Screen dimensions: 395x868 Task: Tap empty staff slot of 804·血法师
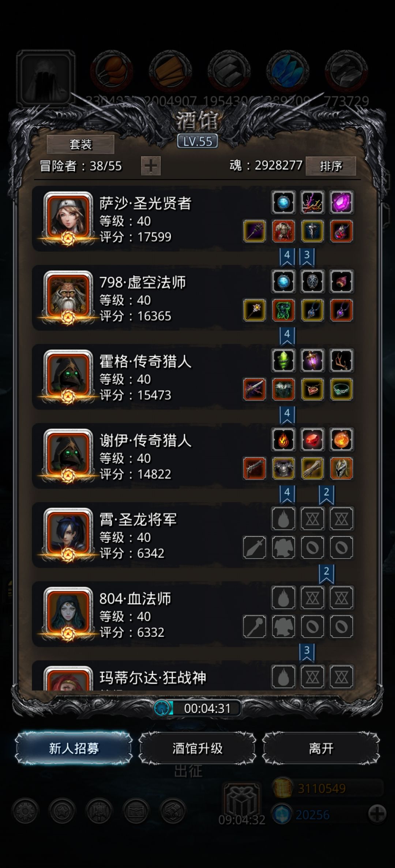point(255,626)
